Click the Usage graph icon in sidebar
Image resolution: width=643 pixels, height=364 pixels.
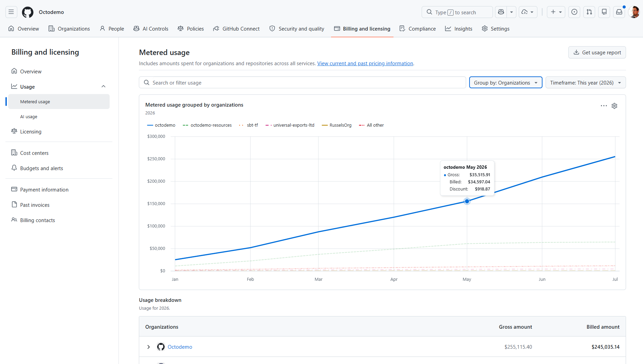[14, 87]
